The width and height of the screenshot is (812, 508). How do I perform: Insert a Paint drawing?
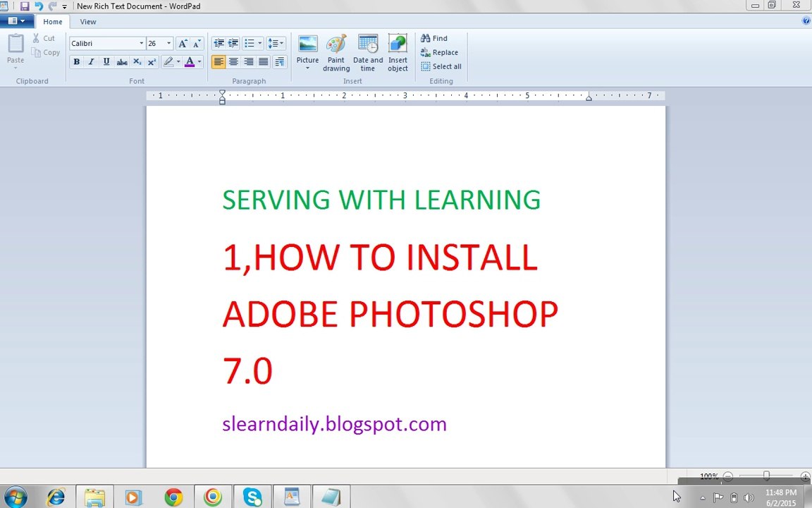coord(336,53)
